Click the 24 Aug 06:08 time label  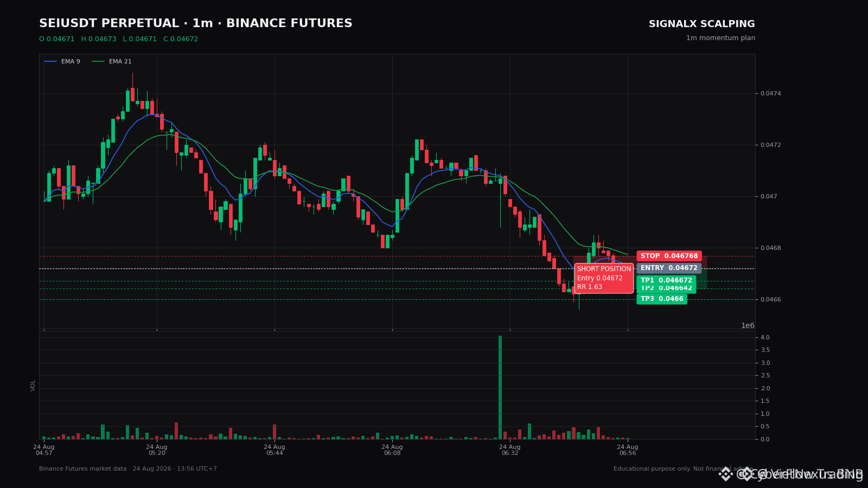392,450
